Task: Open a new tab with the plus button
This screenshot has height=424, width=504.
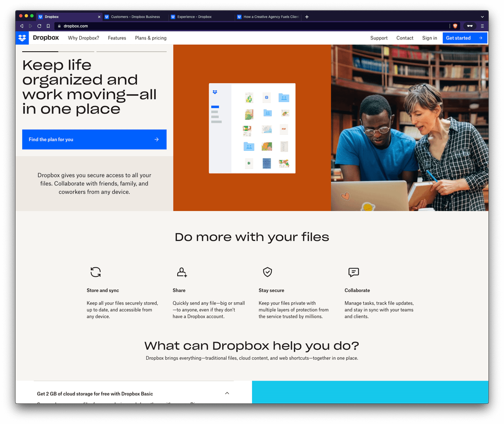Action: point(307,17)
